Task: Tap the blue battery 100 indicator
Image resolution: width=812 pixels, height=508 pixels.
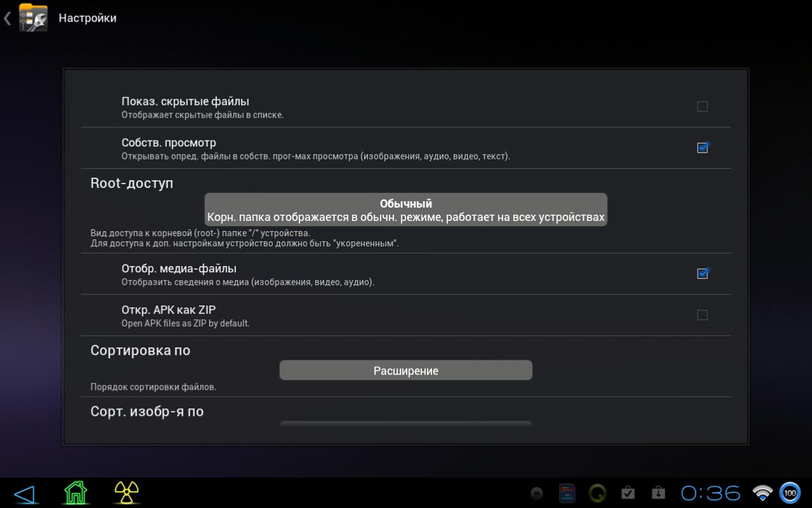Action: (x=790, y=493)
